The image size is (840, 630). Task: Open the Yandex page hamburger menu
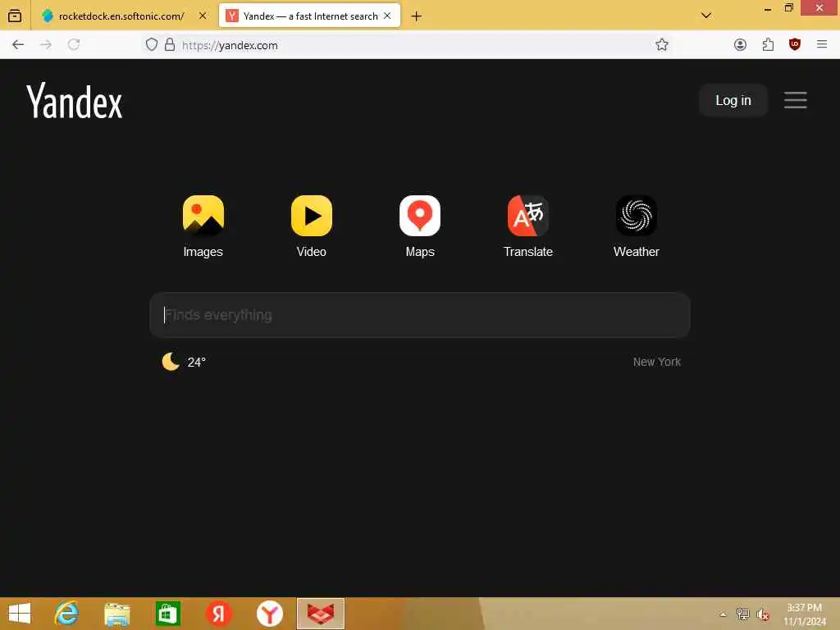[795, 100]
